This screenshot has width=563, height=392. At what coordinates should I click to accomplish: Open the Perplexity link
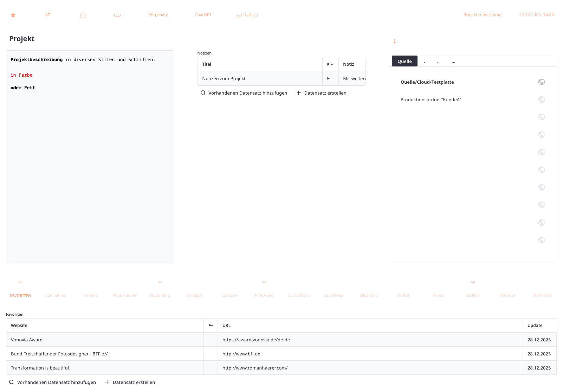[158, 15]
